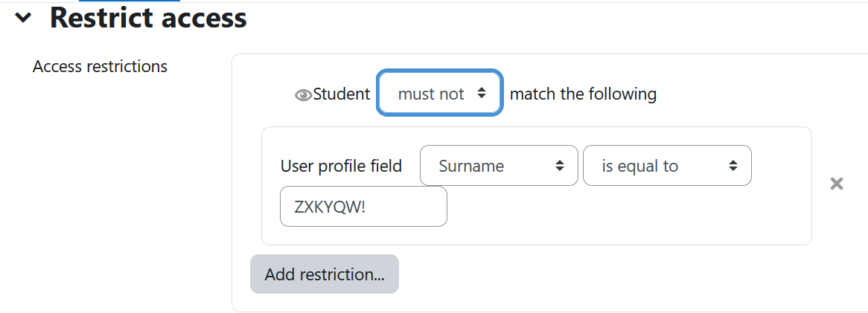
Task: Click arrows icon on 'is equal to' selector
Action: coord(733,165)
